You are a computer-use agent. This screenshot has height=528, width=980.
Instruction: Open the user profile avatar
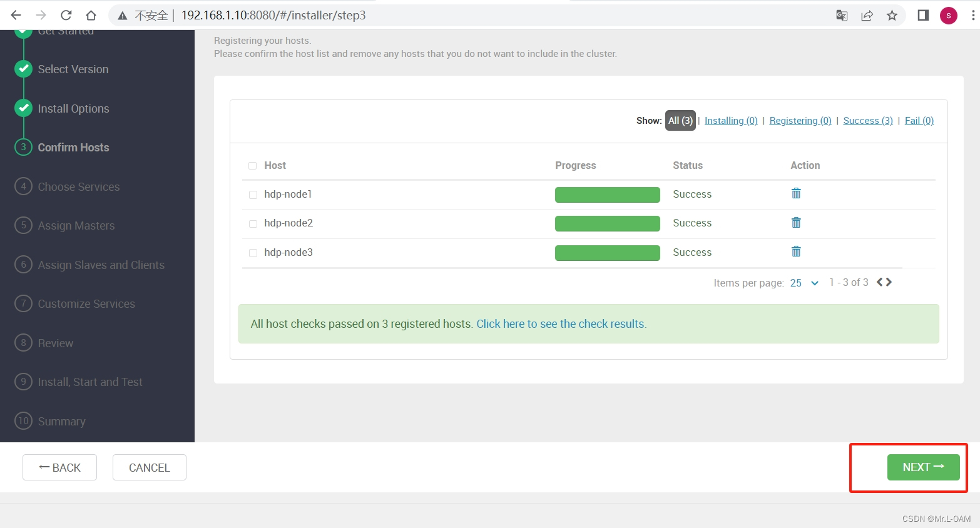coord(949,16)
